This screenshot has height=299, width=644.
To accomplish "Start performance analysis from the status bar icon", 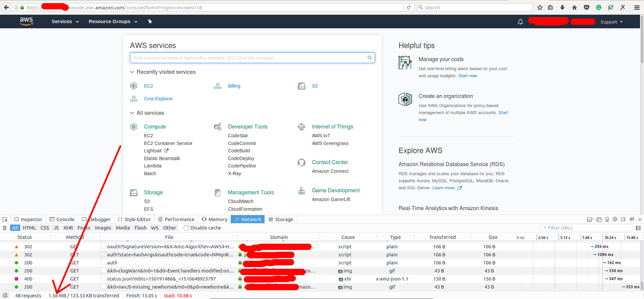I will tap(5, 295).
